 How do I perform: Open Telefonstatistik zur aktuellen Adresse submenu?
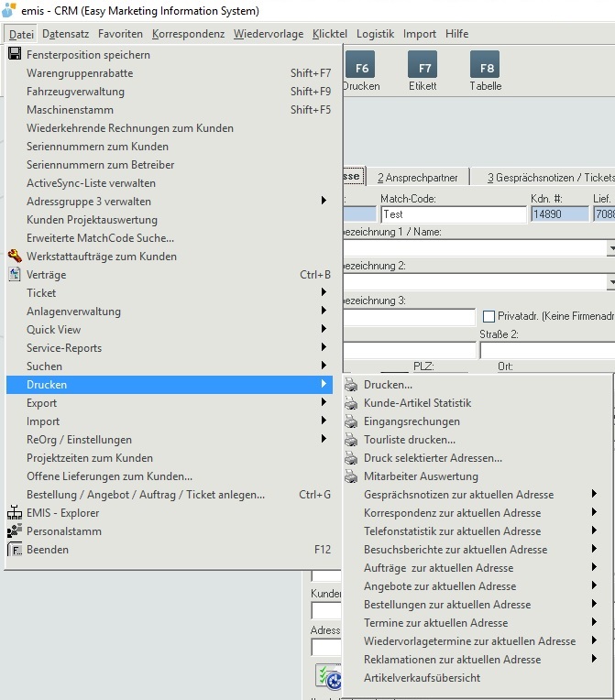(x=477, y=530)
